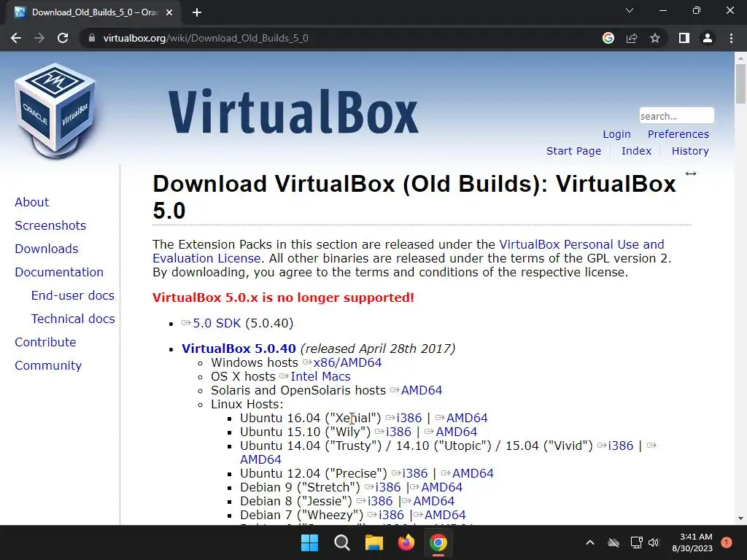Download Debian 8 Jessie AMD64
747x560 pixels.
[x=434, y=501]
